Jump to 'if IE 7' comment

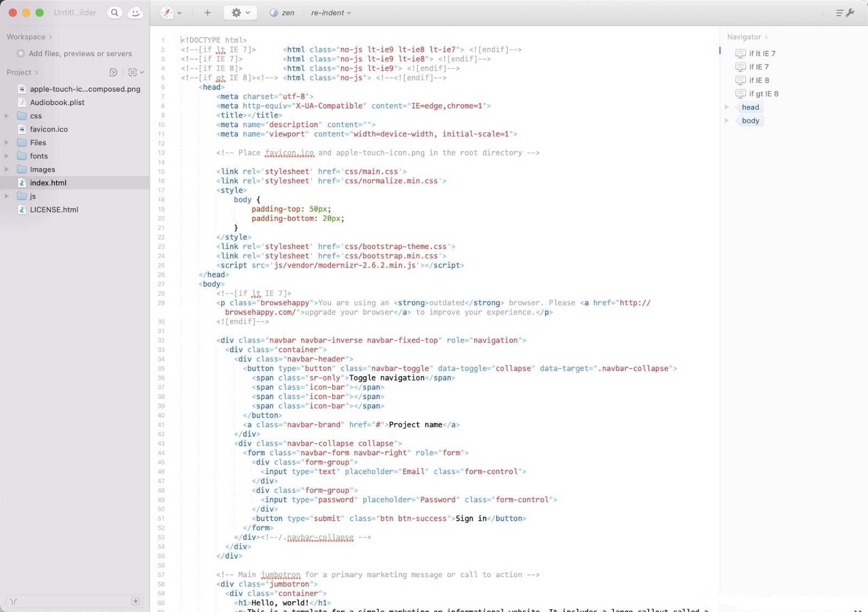(x=759, y=67)
